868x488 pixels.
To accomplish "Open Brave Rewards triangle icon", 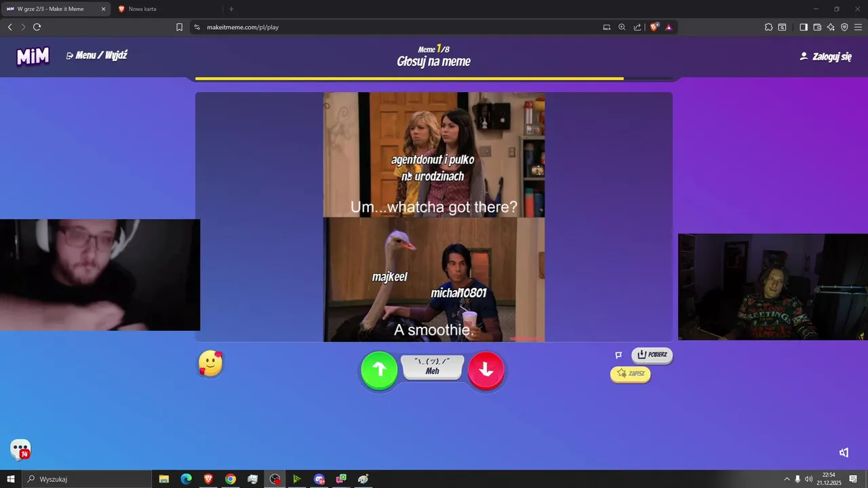I will coord(669,27).
